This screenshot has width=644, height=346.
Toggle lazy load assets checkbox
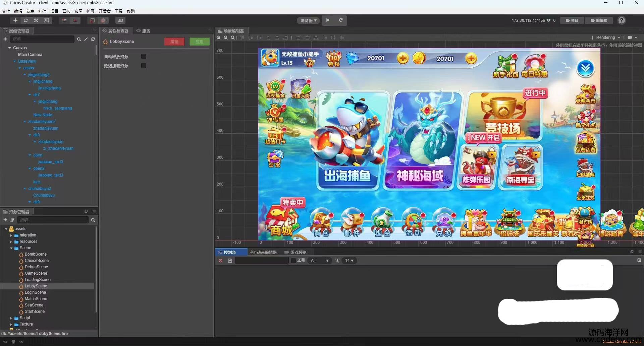(144, 65)
